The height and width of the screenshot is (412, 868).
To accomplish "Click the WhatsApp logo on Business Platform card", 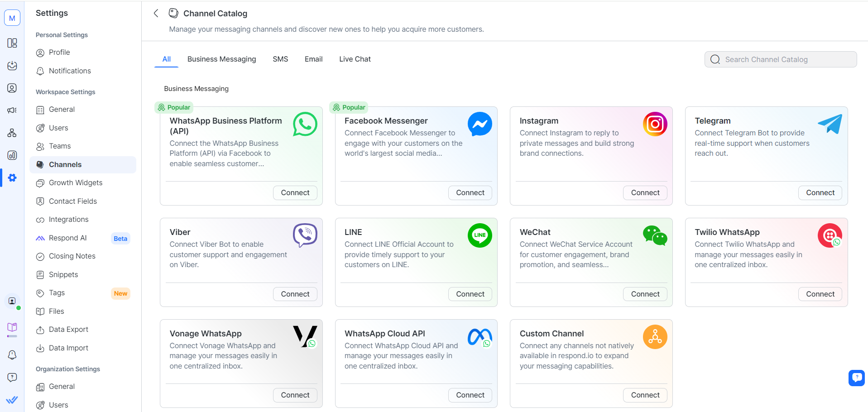I will point(305,124).
